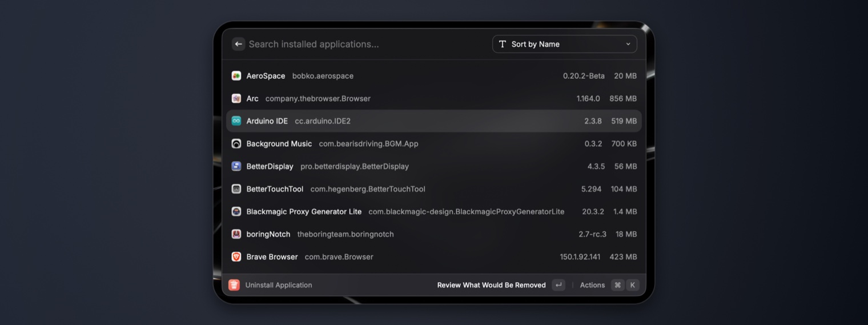Click the Uninstall Application label
Screen dimensions: 868x325
pyautogui.click(x=279, y=285)
